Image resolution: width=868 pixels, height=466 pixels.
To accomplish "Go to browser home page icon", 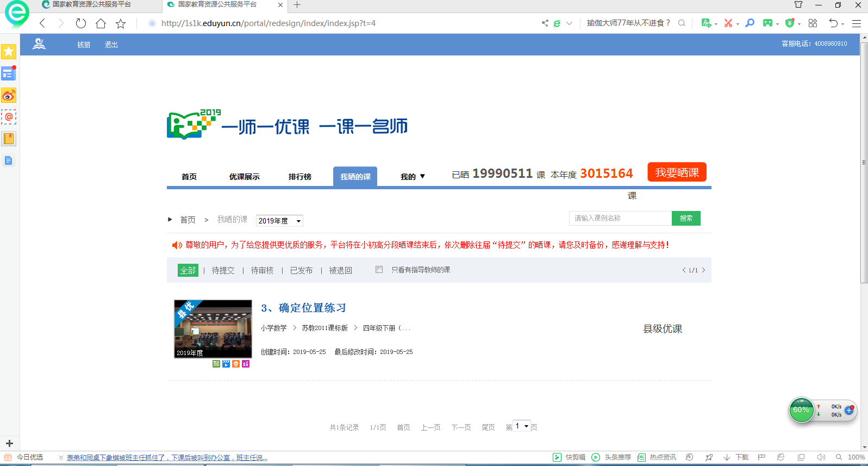I will pyautogui.click(x=101, y=23).
